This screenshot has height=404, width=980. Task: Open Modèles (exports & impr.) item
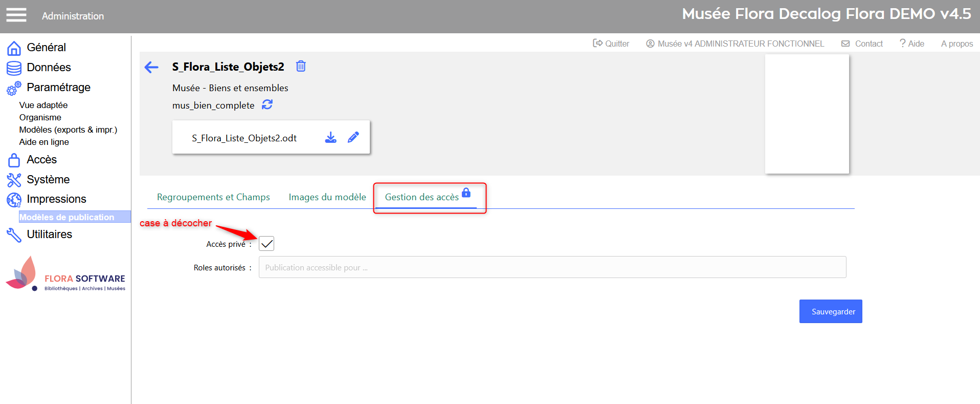tap(68, 130)
